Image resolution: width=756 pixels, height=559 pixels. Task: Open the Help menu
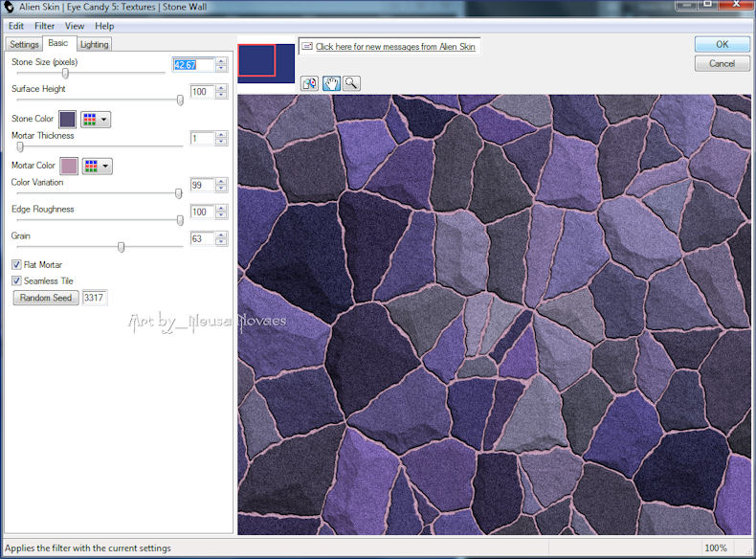click(104, 26)
